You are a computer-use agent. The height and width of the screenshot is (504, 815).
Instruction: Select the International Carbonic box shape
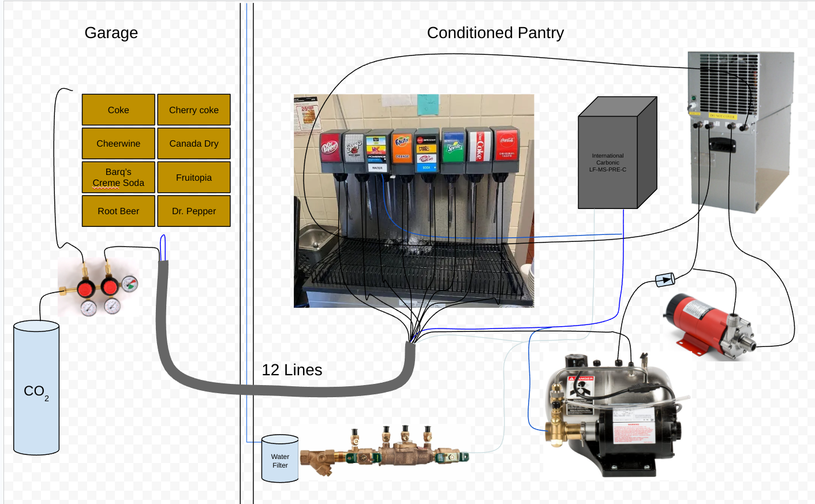click(618, 152)
